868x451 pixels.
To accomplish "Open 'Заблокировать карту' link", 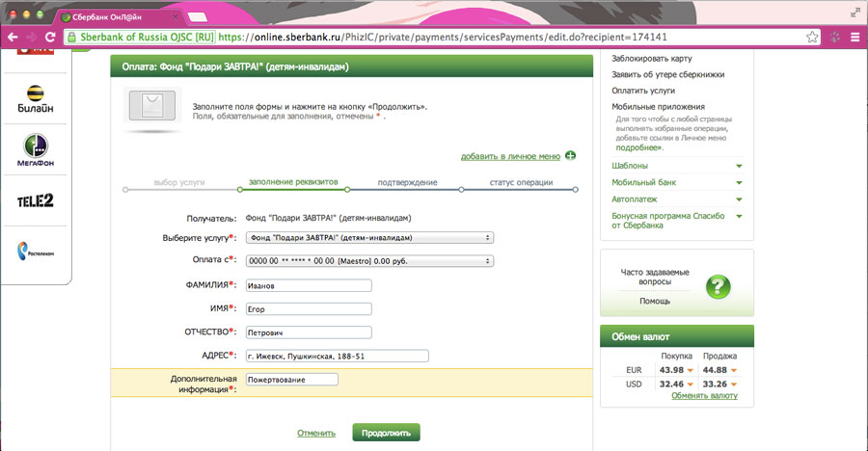I will (652, 58).
